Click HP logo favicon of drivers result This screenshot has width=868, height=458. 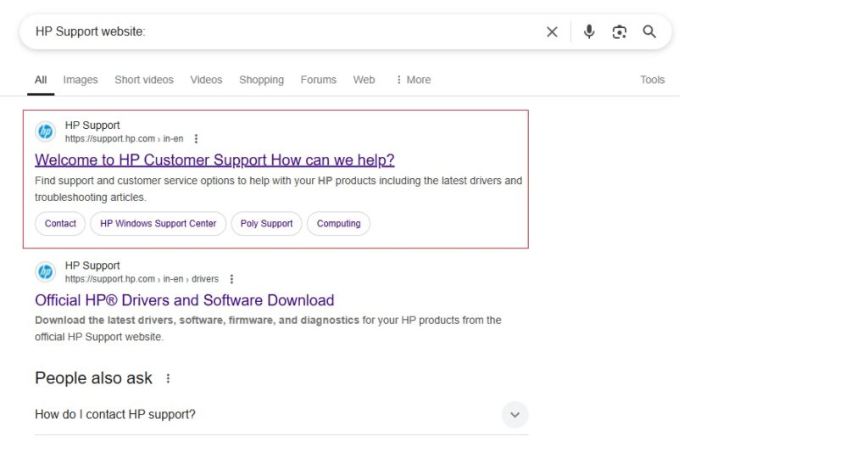pos(46,272)
